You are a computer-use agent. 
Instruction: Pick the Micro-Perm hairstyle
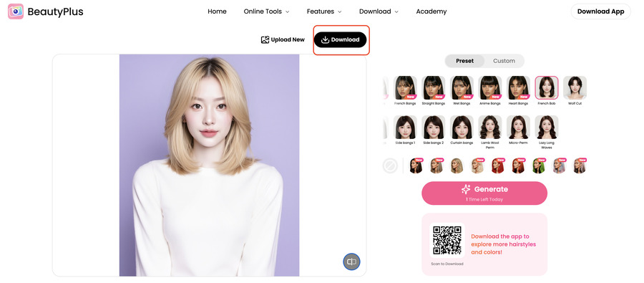[x=518, y=127]
